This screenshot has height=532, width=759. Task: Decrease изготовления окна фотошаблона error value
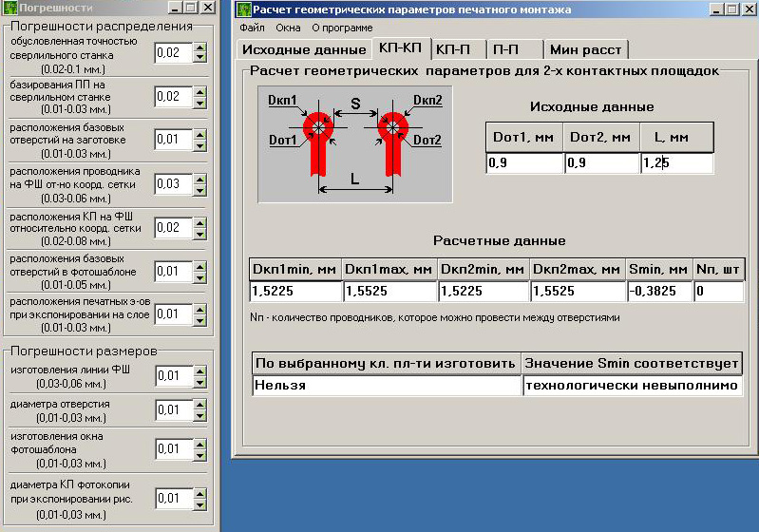199,454
